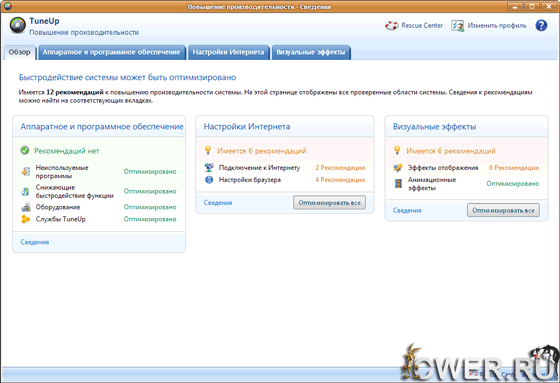This screenshot has height=383, width=560.
Task: Click Эффекты отображения row label
Action: click(x=443, y=168)
